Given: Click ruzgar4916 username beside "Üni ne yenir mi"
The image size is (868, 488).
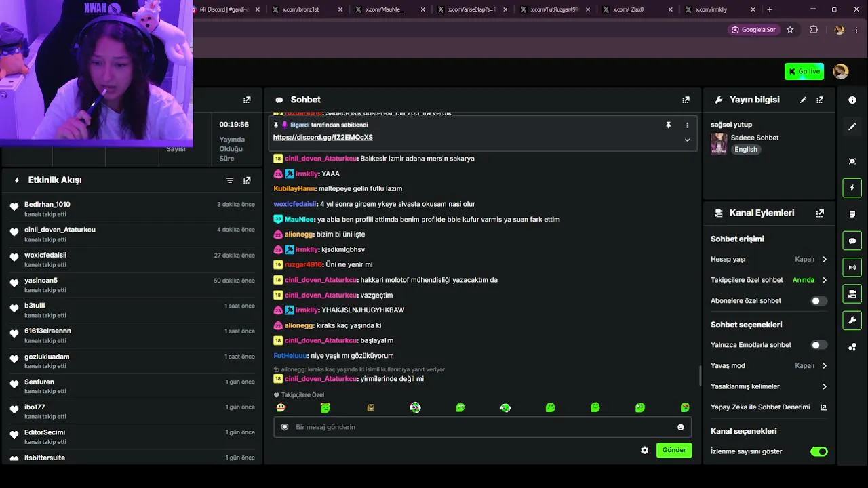Looking at the screenshot, I should pos(303,265).
